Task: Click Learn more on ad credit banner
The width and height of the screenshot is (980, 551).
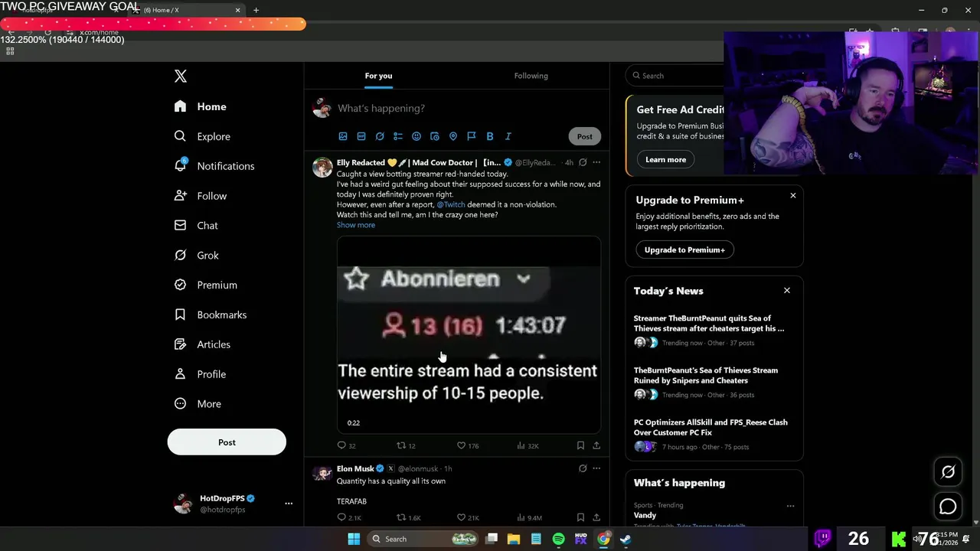Action: (x=665, y=159)
